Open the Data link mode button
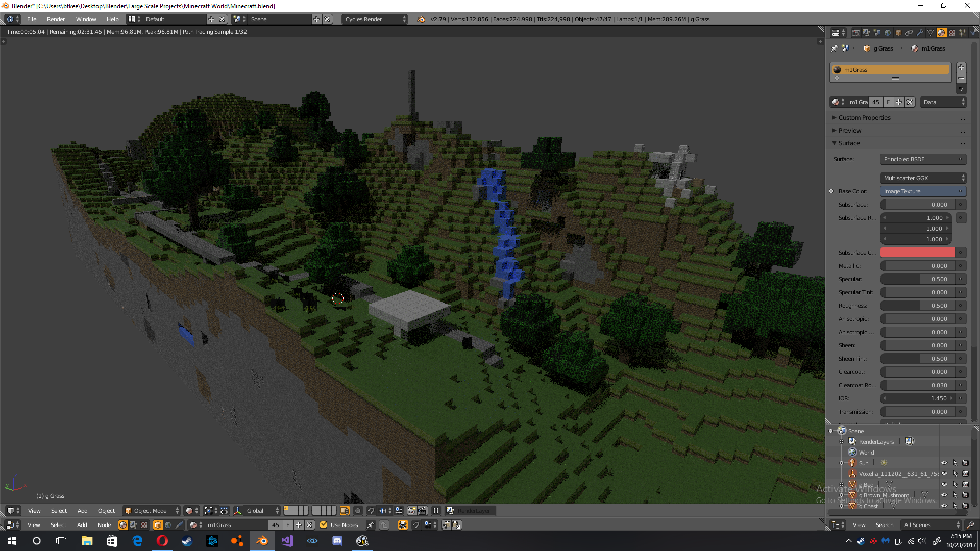Screen dimensions: 980x551 943,102
